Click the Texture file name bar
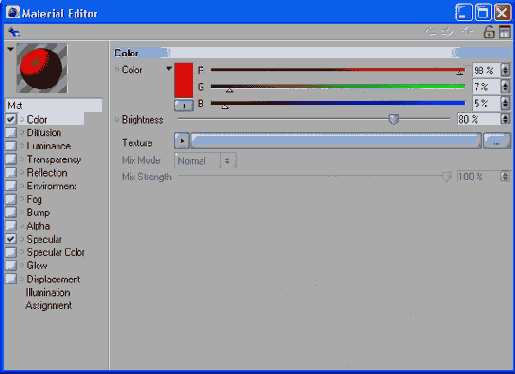This screenshot has height=374, width=515. [336, 141]
